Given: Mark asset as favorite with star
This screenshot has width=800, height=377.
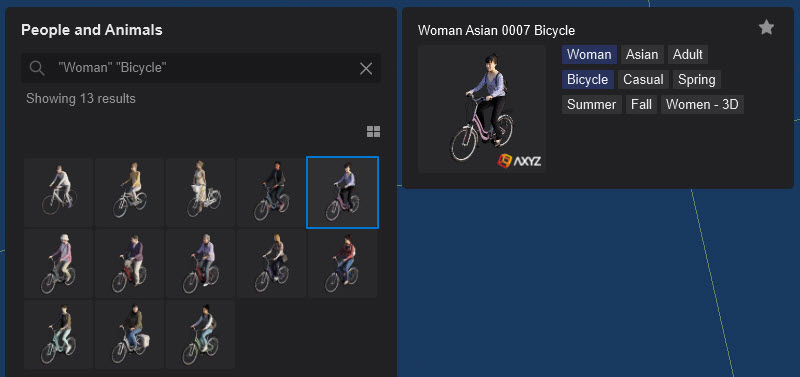Looking at the screenshot, I should click(766, 28).
